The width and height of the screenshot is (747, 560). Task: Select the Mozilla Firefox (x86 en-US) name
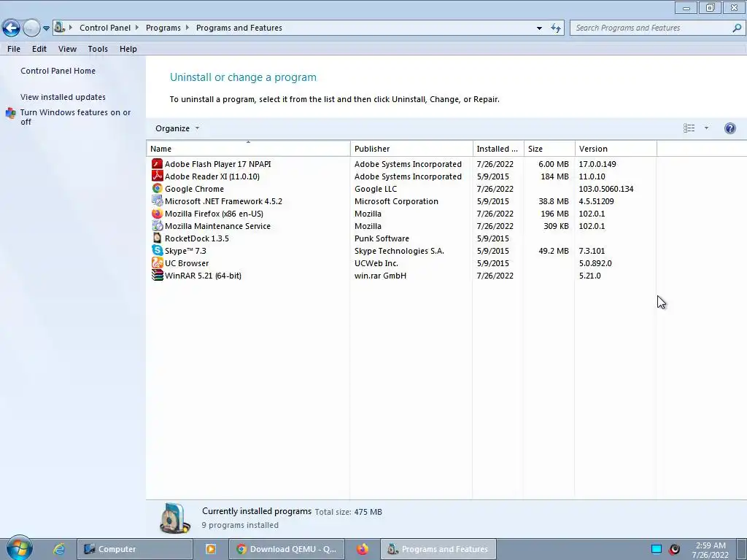[214, 214]
